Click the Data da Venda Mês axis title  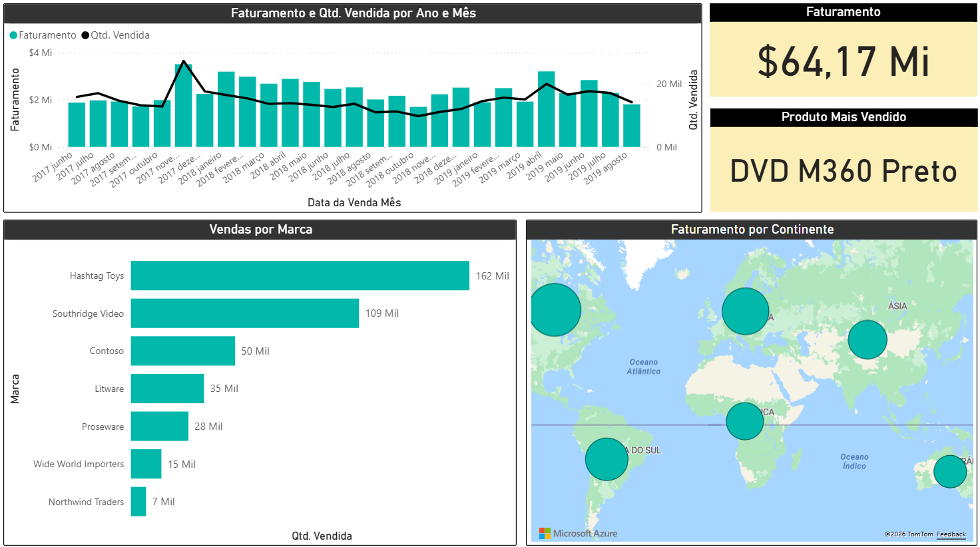coord(354,202)
